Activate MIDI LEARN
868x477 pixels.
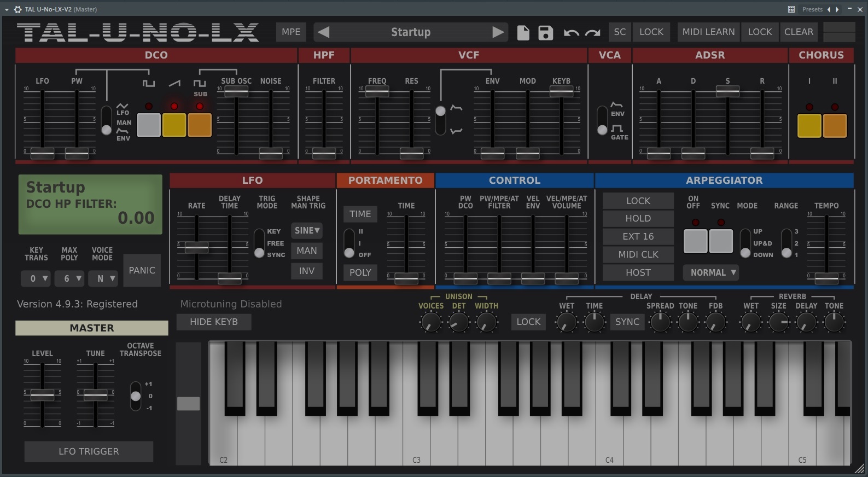click(x=708, y=32)
